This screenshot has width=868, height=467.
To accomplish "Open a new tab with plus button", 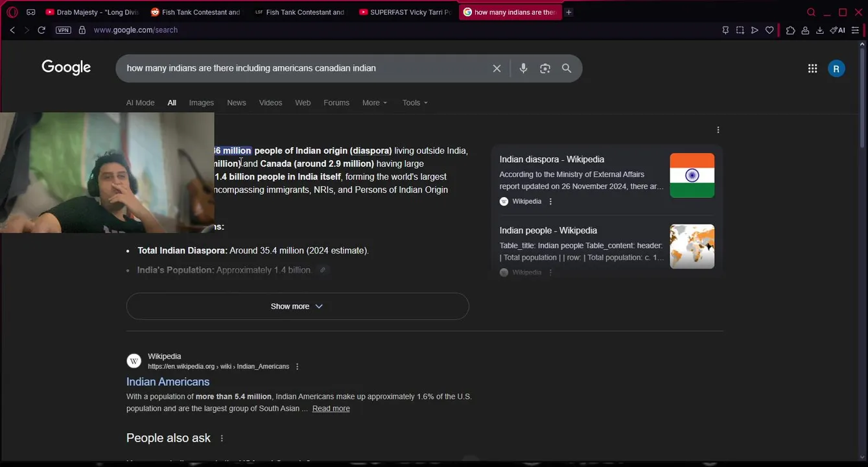I will point(569,12).
